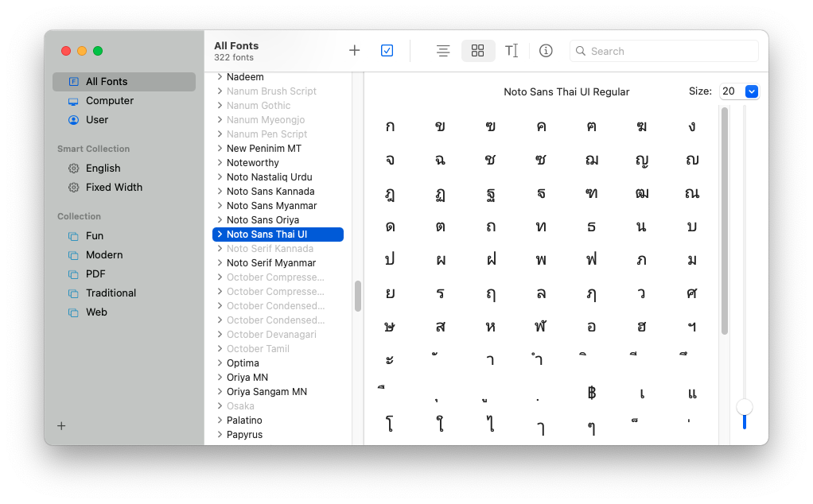813x504 pixels.
Task: Expand the Noto Nastaliq Urdu family
Action: pyautogui.click(x=220, y=177)
